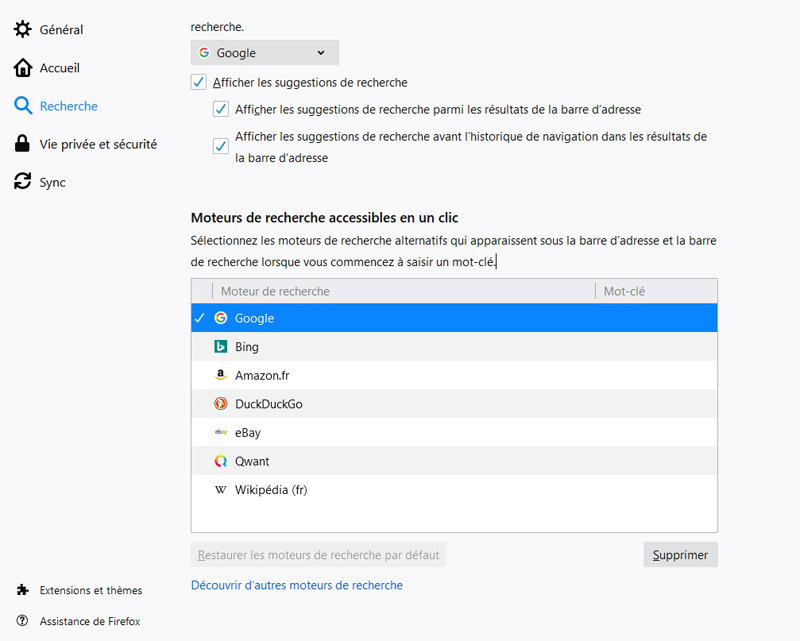Toggle suggestions before navigation history checkbox
The width and height of the screenshot is (800, 641).
221,146
